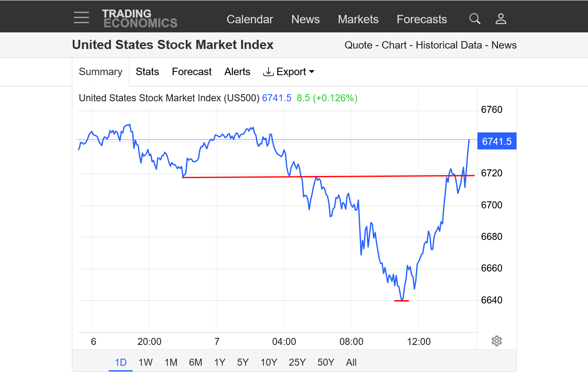The width and height of the screenshot is (588, 374).
Task: Click the search magnifier icon
Action: pos(475,19)
